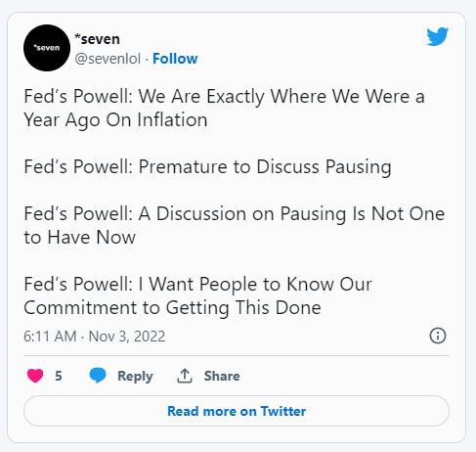Image resolution: width=476 pixels, height=452 pixels.
Task: Like the tweet with the pink heart
Action: [35, 376]
